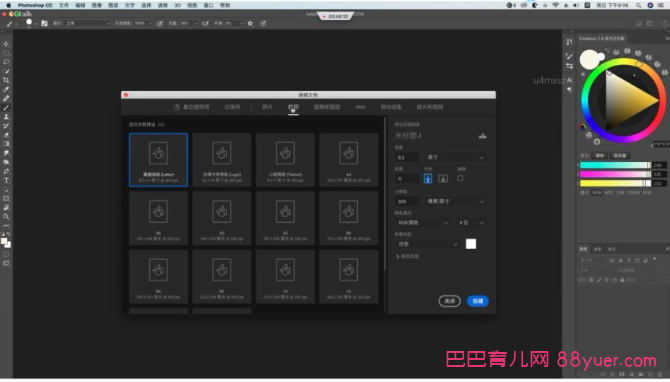This screenshot has width=670, height=382.
Task: Open the RGB color mode dropdown
Action: (x=423, y=223)
